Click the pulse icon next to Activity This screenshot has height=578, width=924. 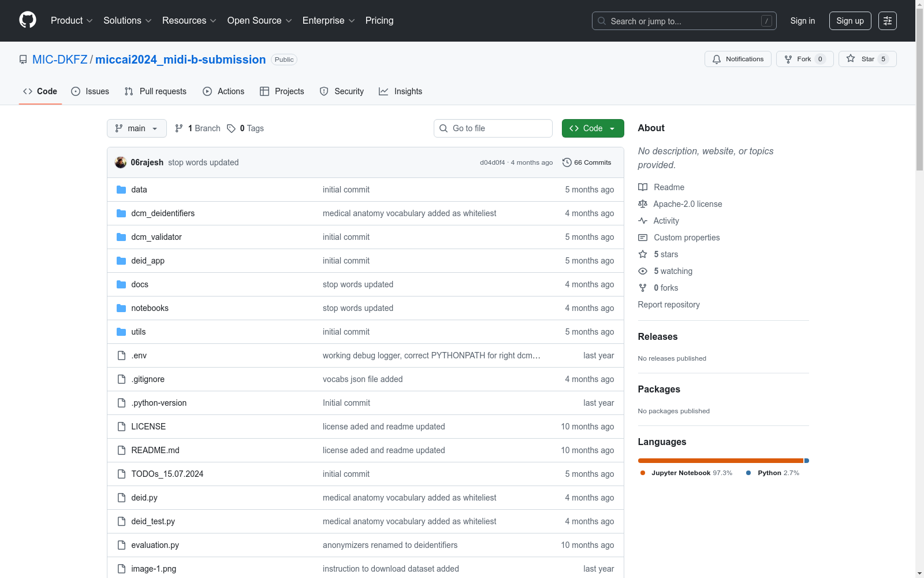pos(643,221)
